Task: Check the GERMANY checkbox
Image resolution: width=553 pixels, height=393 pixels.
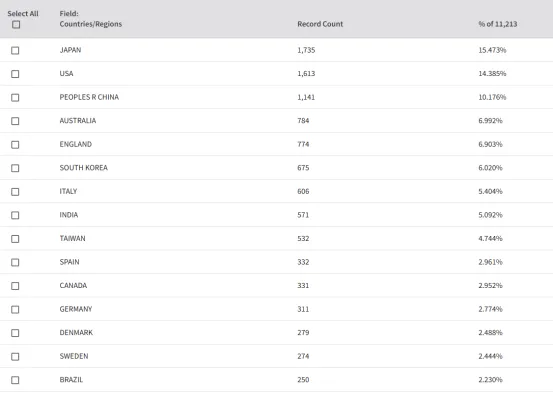Action: coord(15,309)
